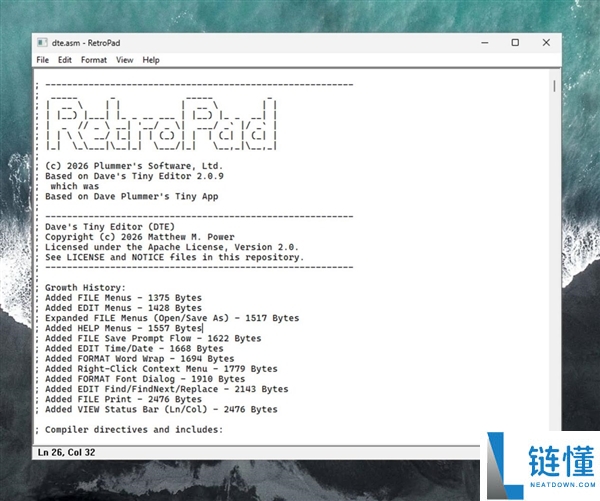Maximize the RetroPad window
Screen dimensions: 600x501
pos(515,42)
